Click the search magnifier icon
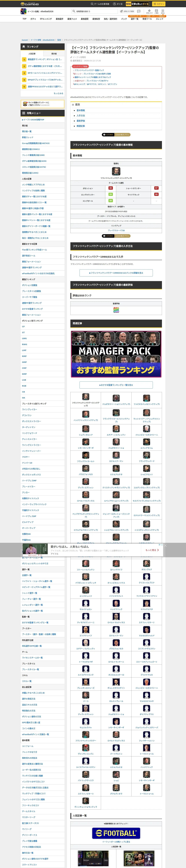186x868 pixels. tap(74, 11)
